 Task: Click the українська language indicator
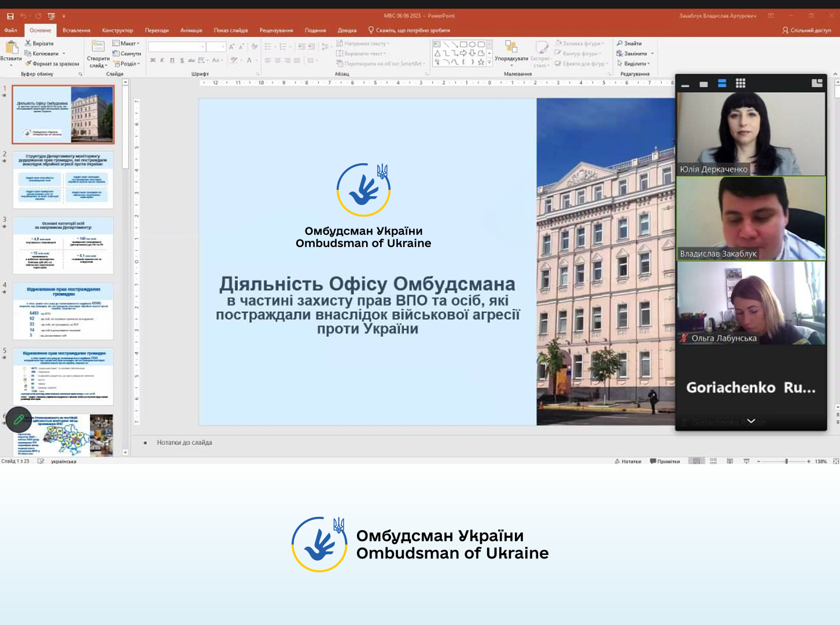click(64, 461)
